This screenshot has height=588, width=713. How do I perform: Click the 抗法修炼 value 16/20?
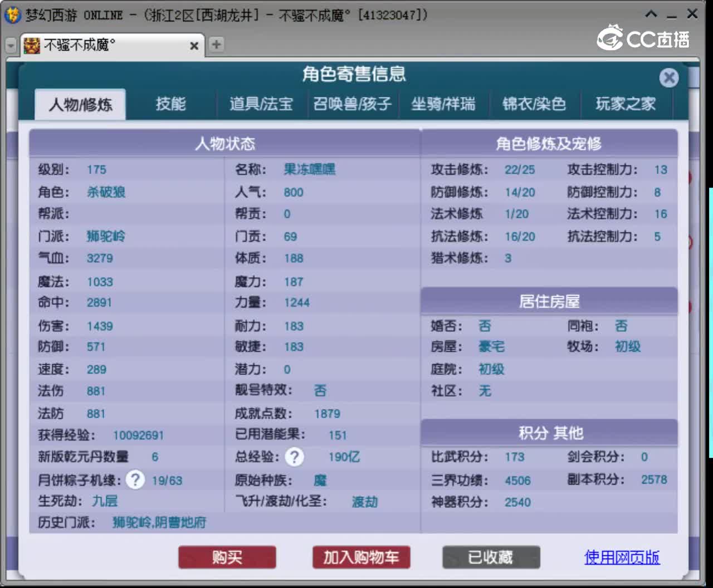pyautogui.click(x=520, y=237)
